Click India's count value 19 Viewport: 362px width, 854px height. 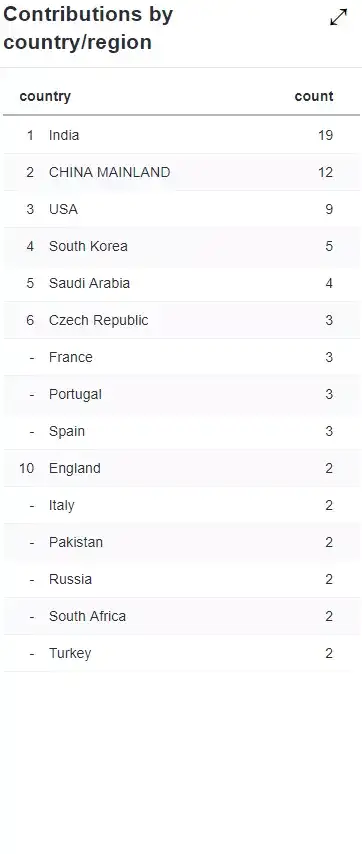[x=326, y=135]
